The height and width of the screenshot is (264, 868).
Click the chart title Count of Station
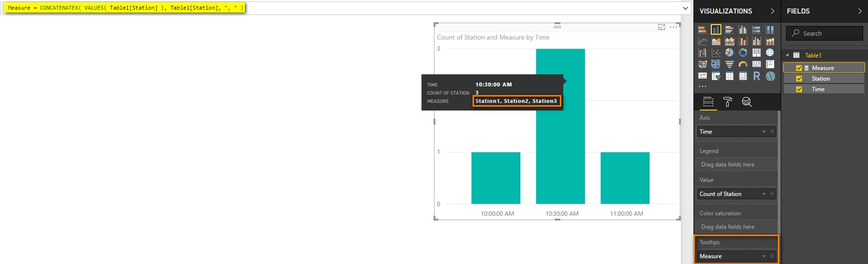point(493,38)
